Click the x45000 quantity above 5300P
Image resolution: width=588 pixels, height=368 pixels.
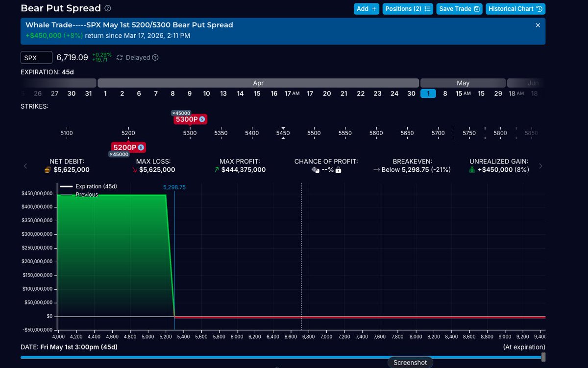181,113
